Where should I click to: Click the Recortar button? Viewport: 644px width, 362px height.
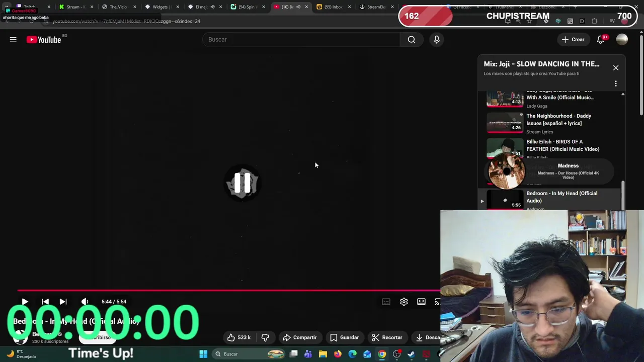click(387, 337)
